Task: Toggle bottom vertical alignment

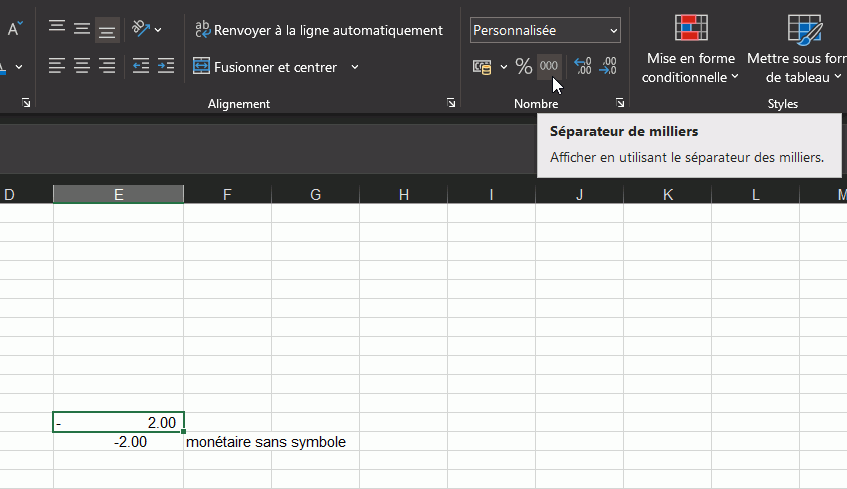Action: tap(107, 30)
